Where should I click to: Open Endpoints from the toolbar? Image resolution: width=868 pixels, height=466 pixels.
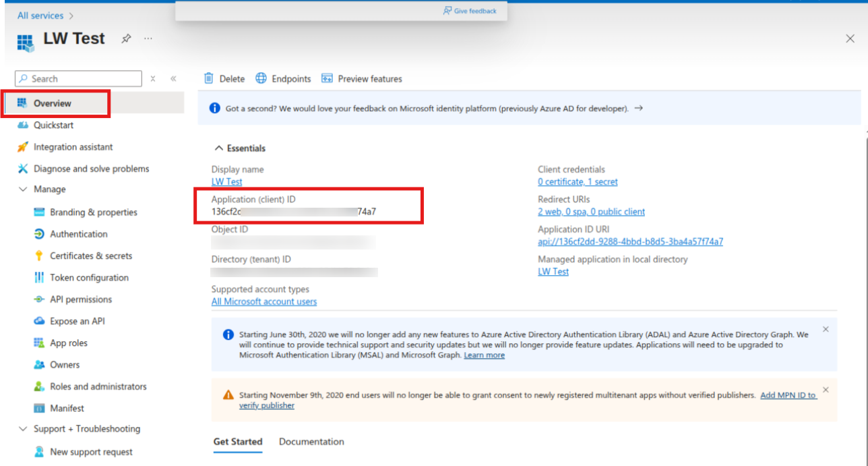tap(283, 79)
